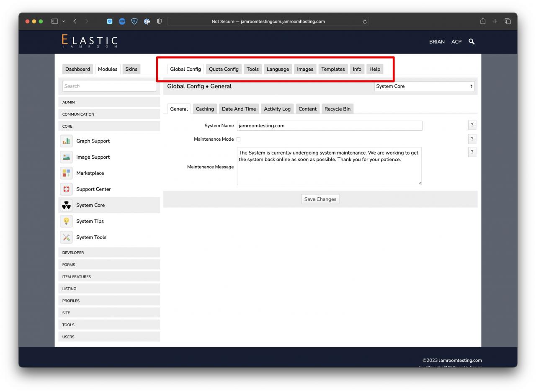
Task: Select the System Tools wrench icon
Action: (x=66, y=237)
